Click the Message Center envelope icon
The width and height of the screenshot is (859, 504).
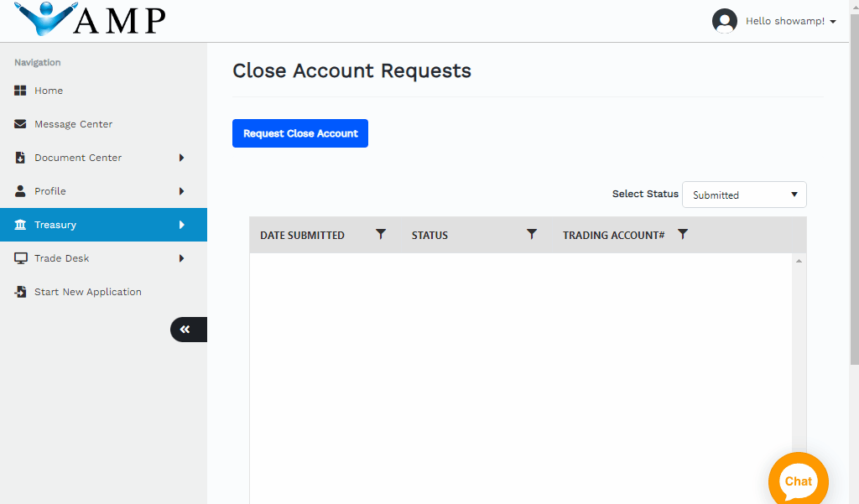[21, 124]
